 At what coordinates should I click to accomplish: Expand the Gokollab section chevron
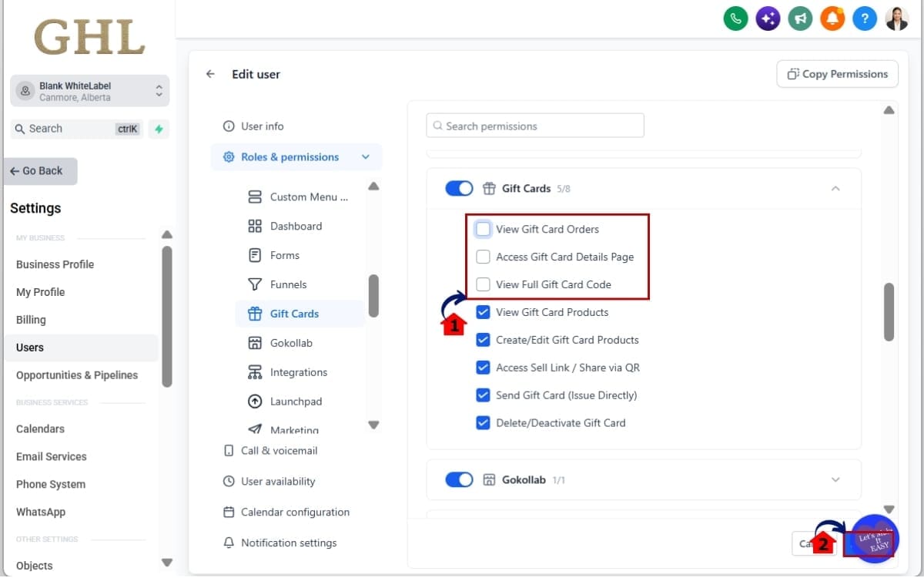point(835,479)
